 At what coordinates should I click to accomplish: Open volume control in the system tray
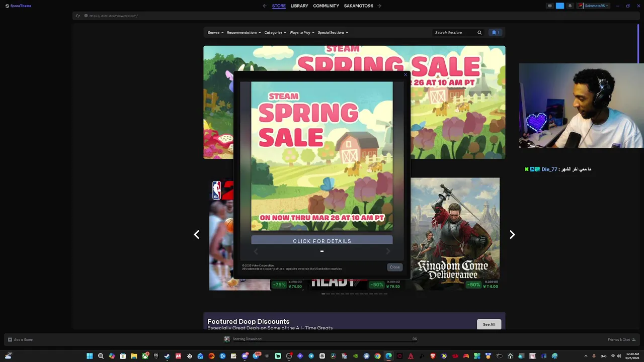[x=619, y=356]
